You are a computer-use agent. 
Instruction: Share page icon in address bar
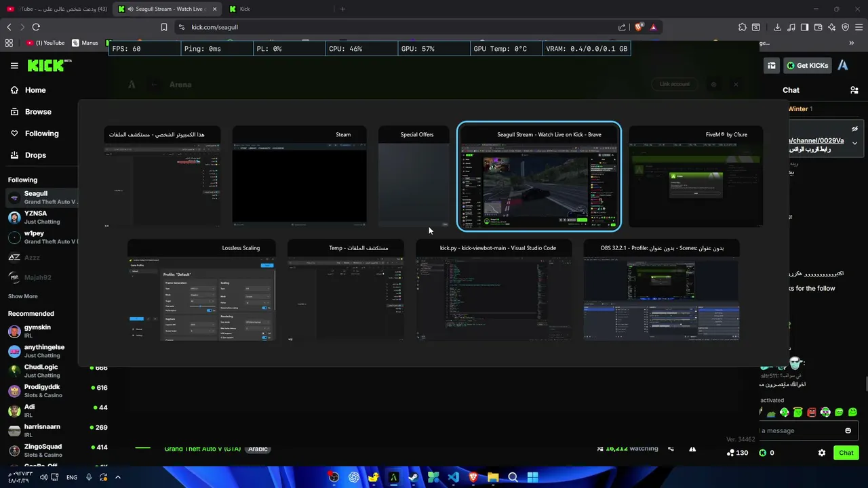[x=622, y=27]
